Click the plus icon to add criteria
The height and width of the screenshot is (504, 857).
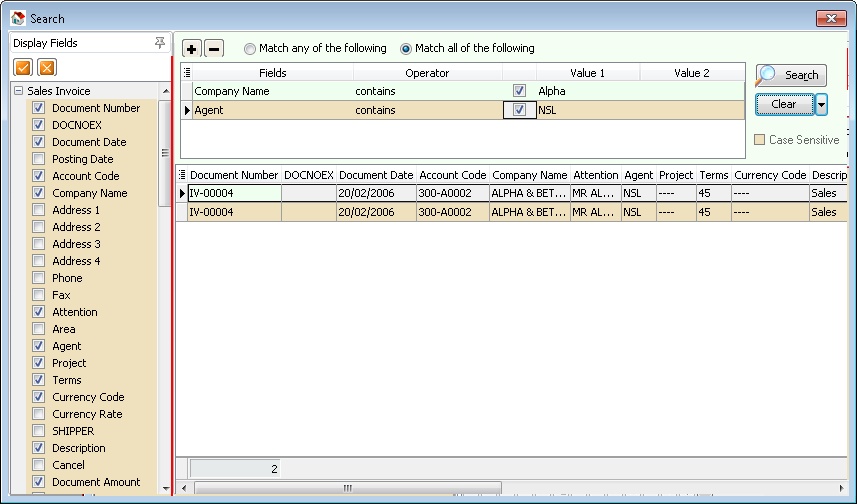coord(192,49)
